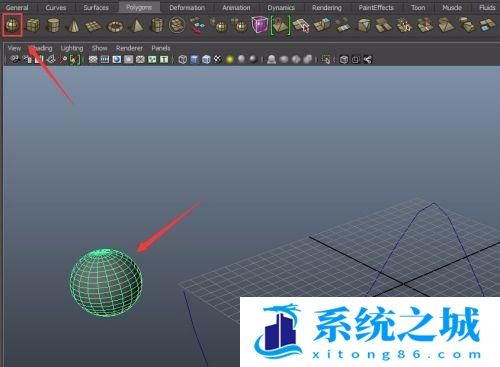This screenshot has width=500, height=367.
Task: Switch to the PaintEffects shelf tab
Action: coord(376,7)
